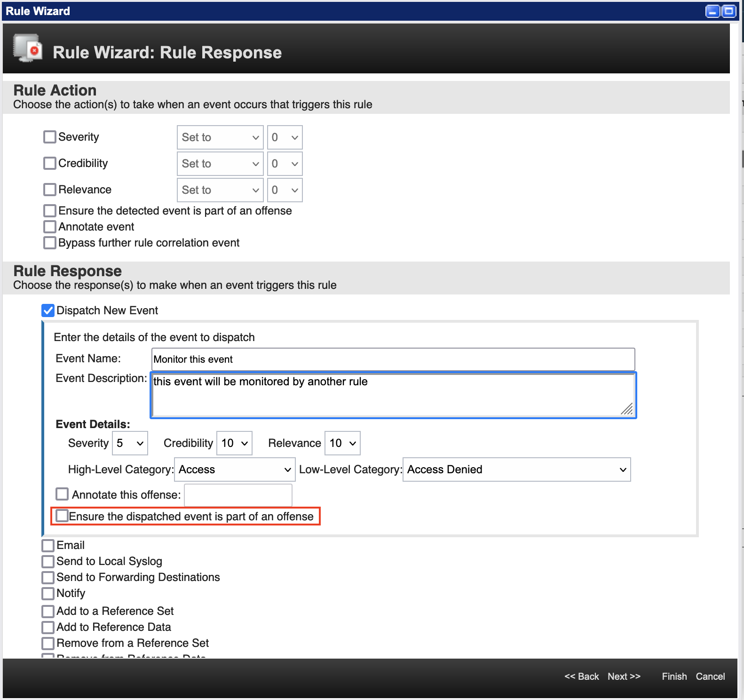Check the Annotate this offense checkbox
This screenshot has width=744, height=700.
62,494
